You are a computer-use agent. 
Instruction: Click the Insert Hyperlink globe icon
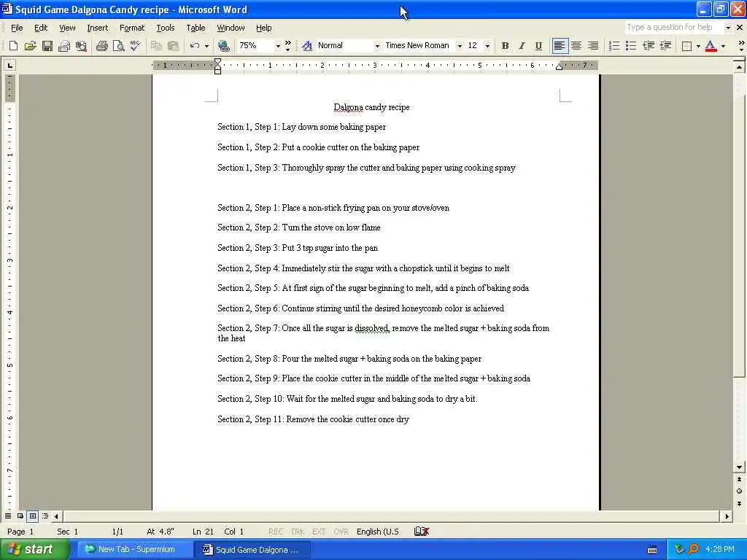pyautogui.click(x=223, y=46)
